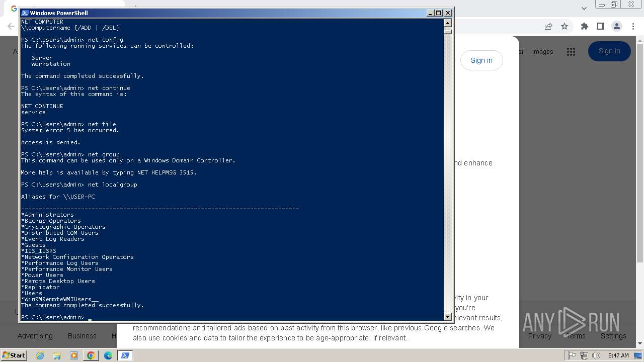Open the Chrome profile avatar
This screenshot has width=644, height=362.
pyautogui.click(x=617, y=26)
